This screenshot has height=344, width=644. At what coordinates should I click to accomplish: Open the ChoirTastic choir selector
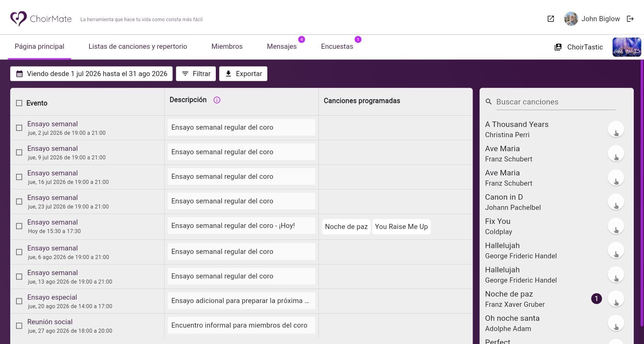[579, 47]
